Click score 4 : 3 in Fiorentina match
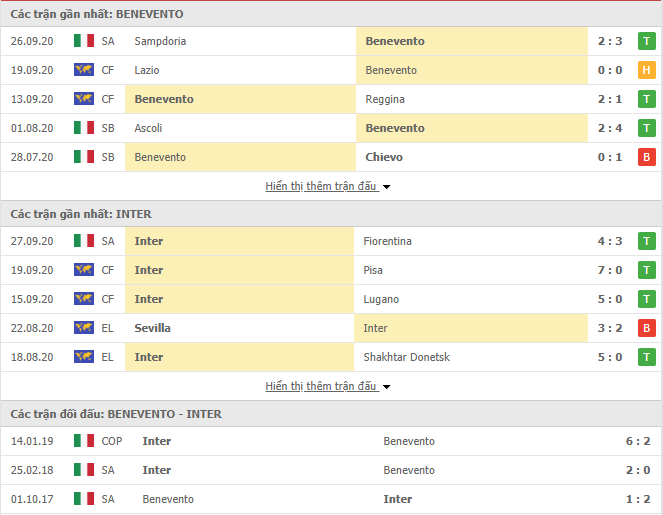The image size is (663, 515). (x=610, y=241)
